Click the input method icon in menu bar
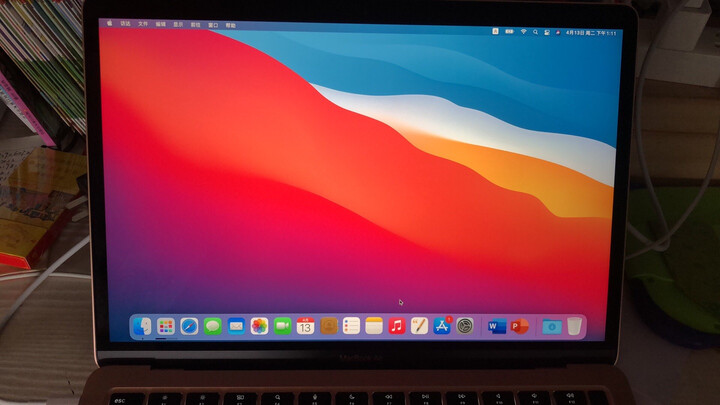The height and width of the screenshot is (405, 720). pos(495,31)
